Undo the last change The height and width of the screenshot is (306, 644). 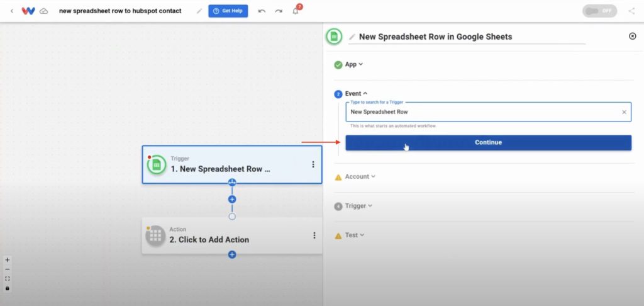pos(262,11)
